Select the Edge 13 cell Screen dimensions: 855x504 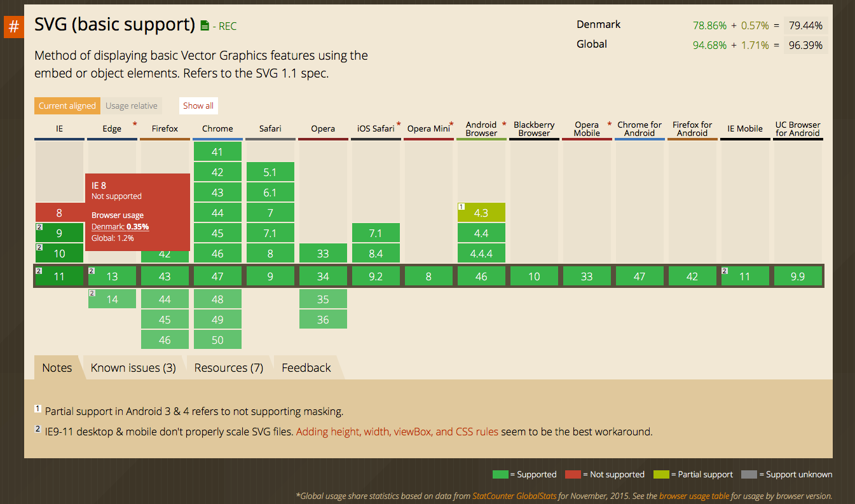112,276
